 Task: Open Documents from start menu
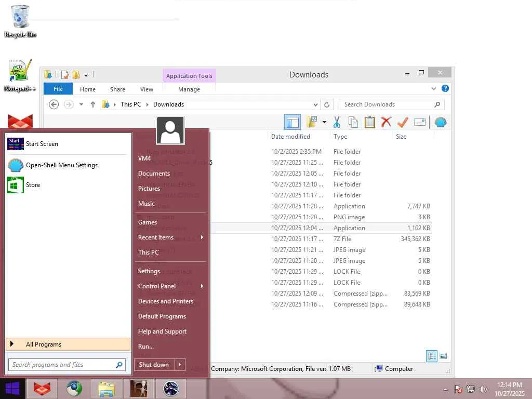click(170, 174)
